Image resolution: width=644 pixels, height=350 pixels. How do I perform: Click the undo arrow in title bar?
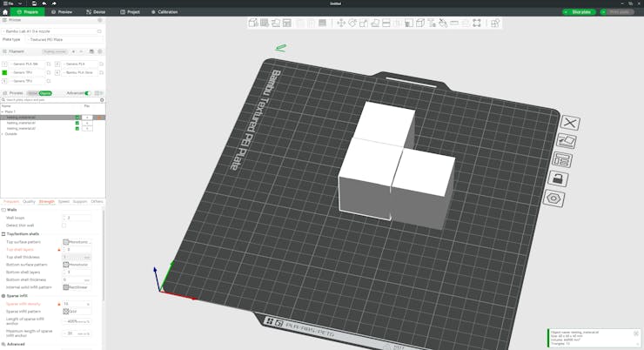44,3
